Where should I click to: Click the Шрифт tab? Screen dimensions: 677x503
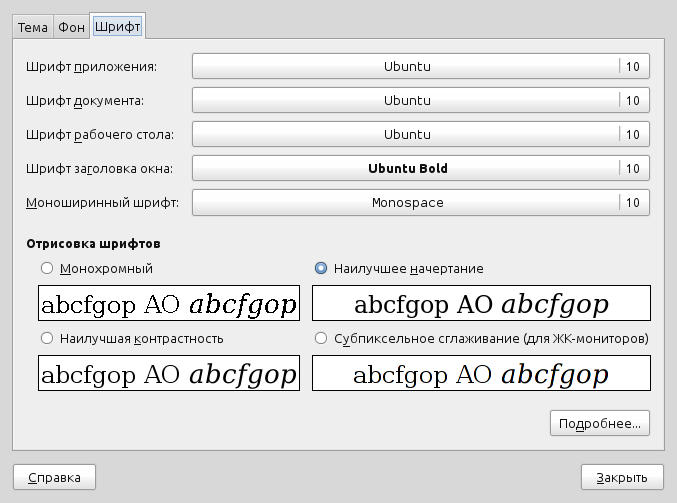pyautogui.click(x=117, y=27)
